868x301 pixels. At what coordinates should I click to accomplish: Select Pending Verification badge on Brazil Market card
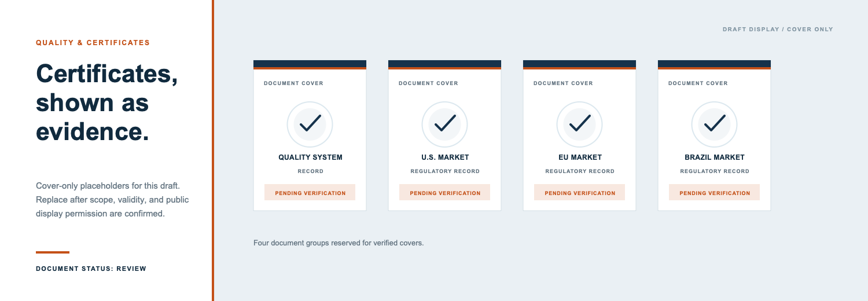pyautogui.click(x=715, y=193)
